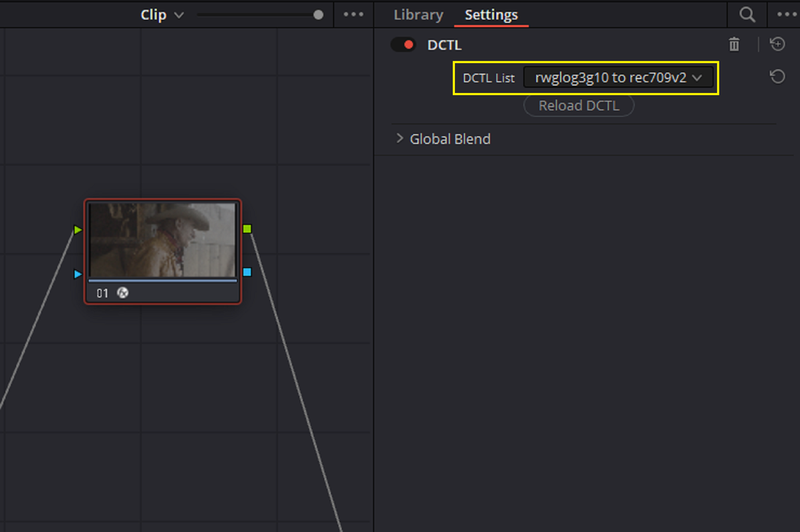Image resolution: width=800 pixels, height=532 pixels.
Task: Click the DCTL reset all icon
Action: 777,45
